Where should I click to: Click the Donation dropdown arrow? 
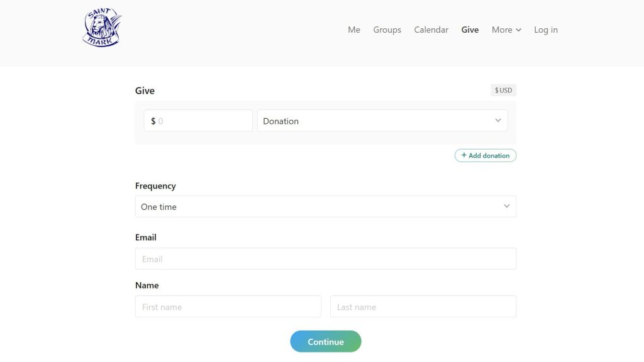pyautogui.click(x=498, y=121)
